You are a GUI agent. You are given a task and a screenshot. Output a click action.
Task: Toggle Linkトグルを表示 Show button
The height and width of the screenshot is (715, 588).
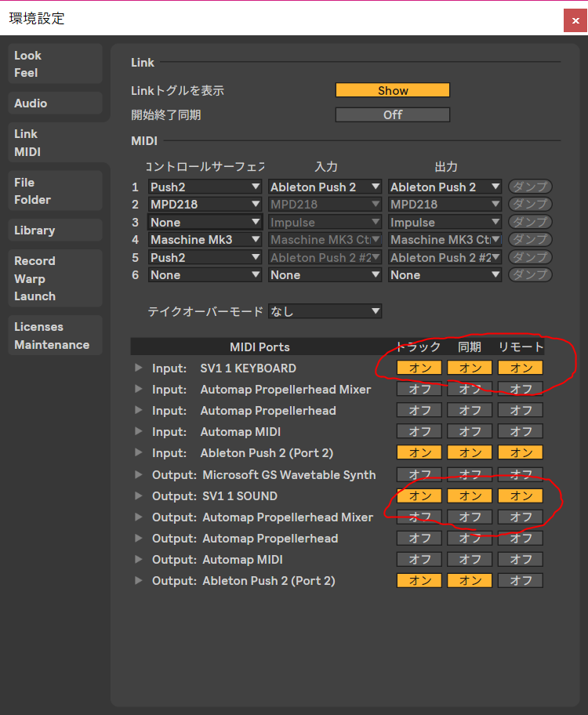(392, 90)
